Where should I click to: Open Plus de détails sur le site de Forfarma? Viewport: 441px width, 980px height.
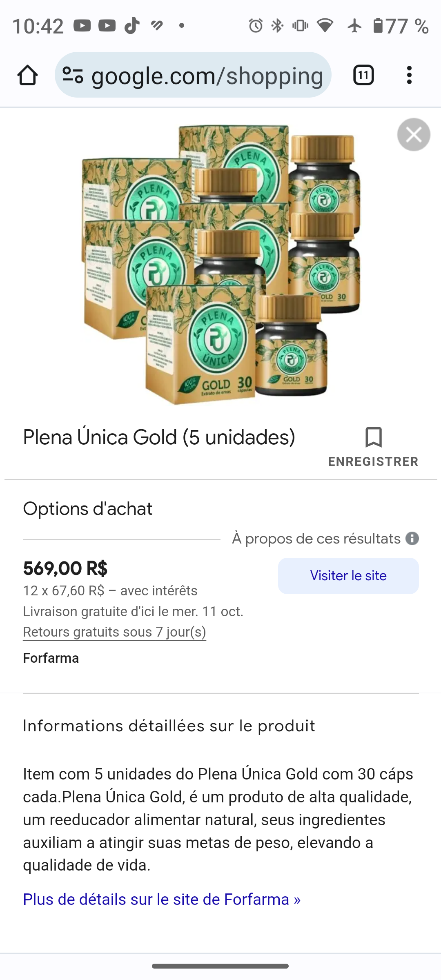click(x=162, y=900)
